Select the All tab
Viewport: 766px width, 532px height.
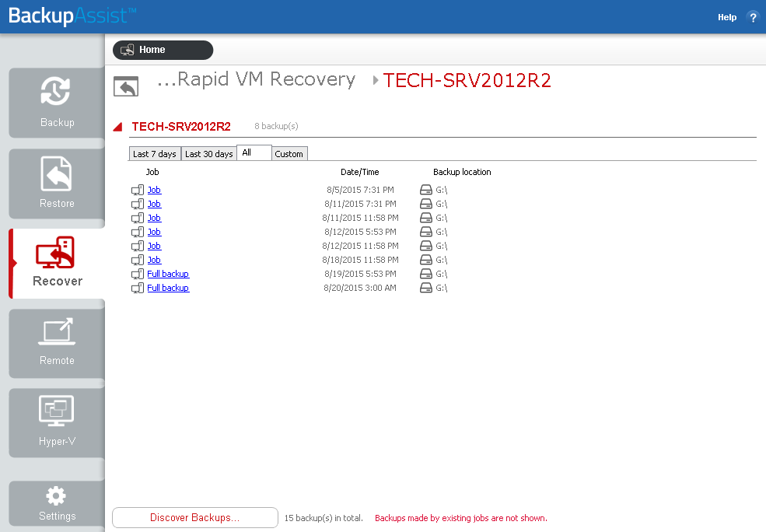click(254, 152)
